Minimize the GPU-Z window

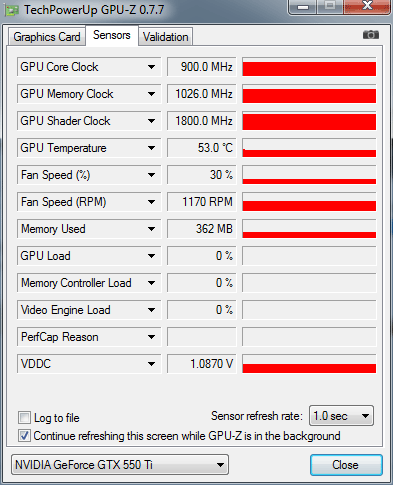pyautogui.click(x=303, y=7)
